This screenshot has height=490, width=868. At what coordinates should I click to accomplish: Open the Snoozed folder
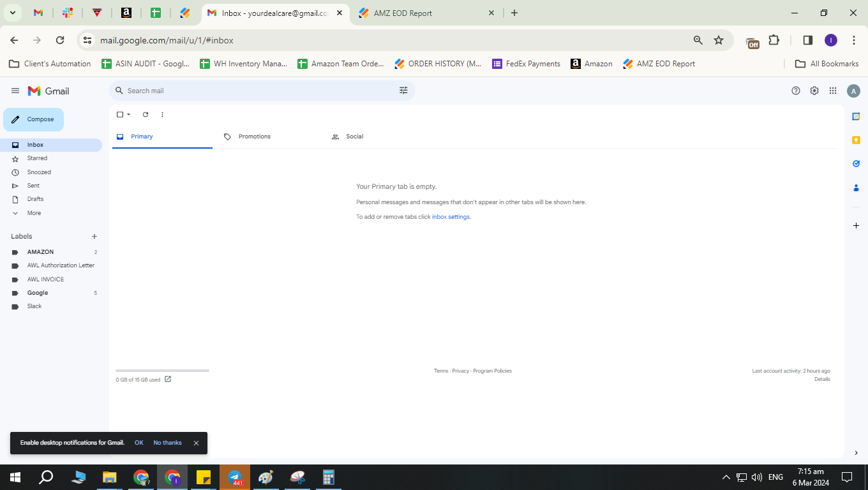(x=51, y=172)
